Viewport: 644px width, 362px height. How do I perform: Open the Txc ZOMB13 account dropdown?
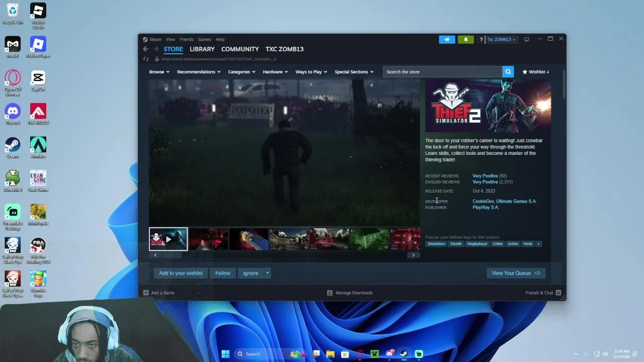tap(501, 39)
